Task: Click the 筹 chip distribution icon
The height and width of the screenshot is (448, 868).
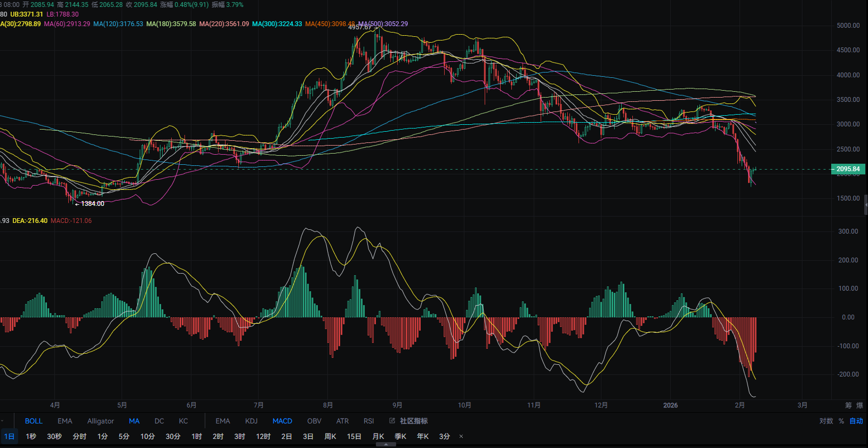Action: [x=848, y=405]
